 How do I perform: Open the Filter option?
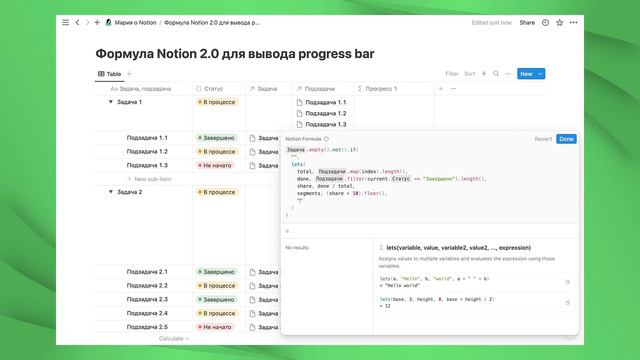pos(452,74)
